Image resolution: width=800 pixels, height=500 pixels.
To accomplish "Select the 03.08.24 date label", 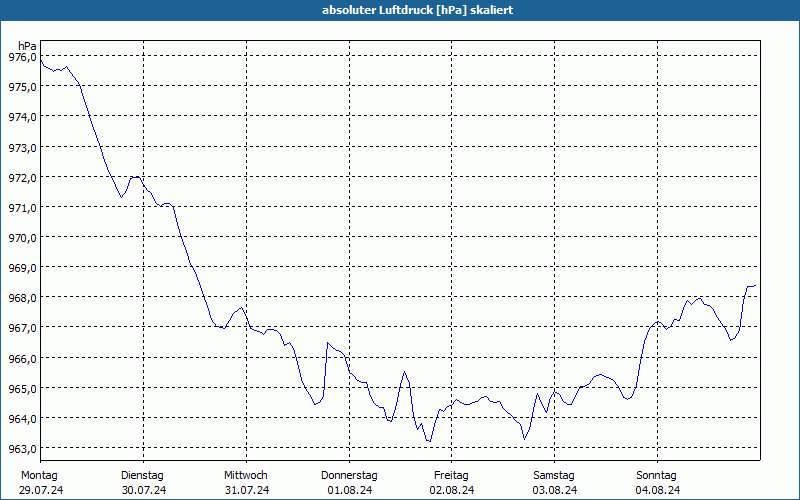I will [x=555, y=490].
